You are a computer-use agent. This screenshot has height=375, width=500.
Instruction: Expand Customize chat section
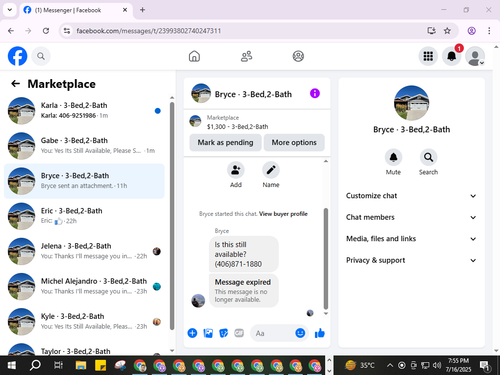tap(411, 196)
